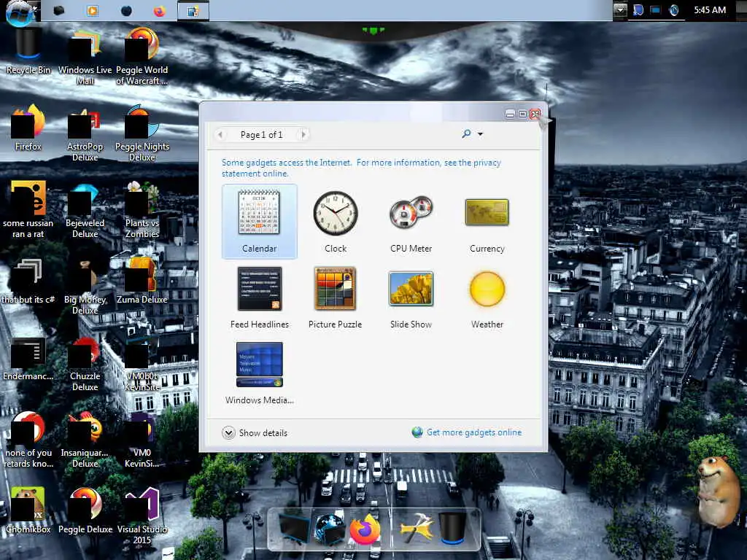Image resolution: width=747 pixels, height=560 pixels.
Task: Click the media player taskbar icon
Action: 93,10
